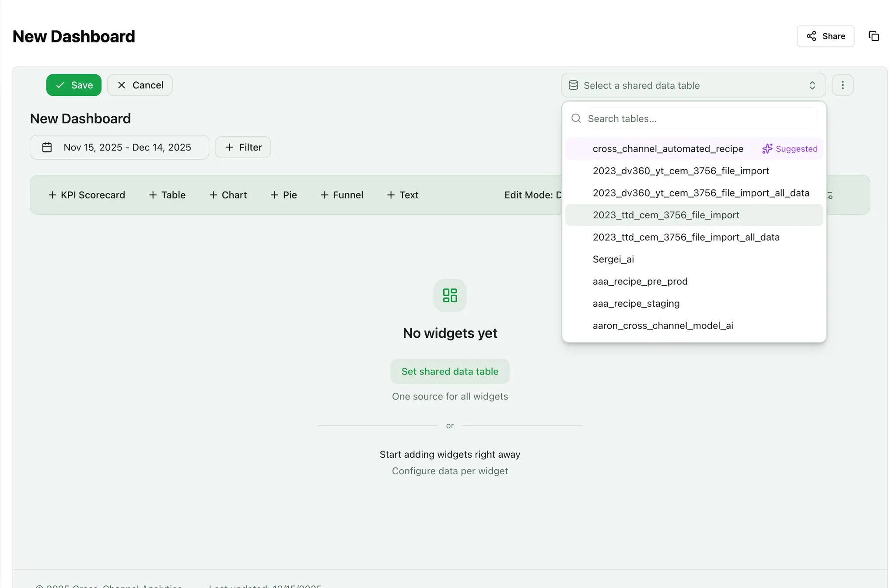
Task: Pick aaa_recipe_staging from the list
Action: [636, 304]
